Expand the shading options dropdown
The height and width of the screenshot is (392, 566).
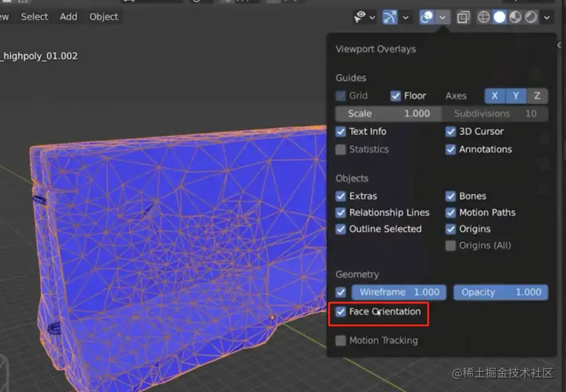tap(547, 17)
